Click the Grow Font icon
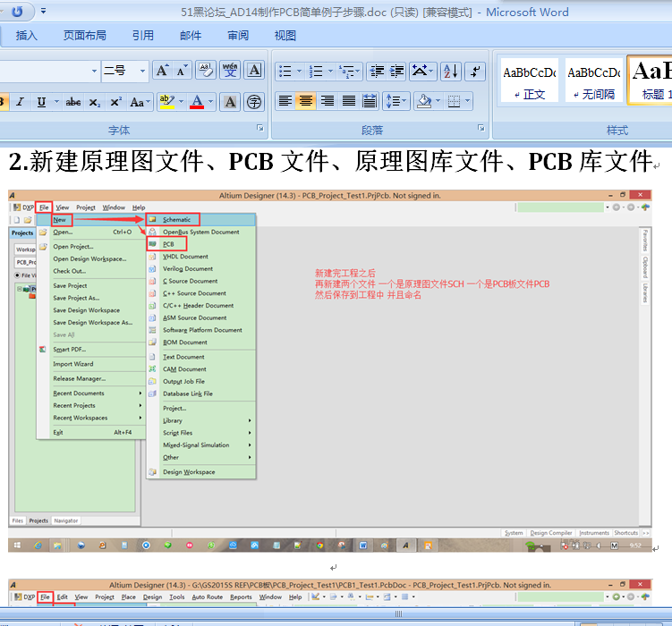This screenshot has height=626, width=672. pos(162,71)
